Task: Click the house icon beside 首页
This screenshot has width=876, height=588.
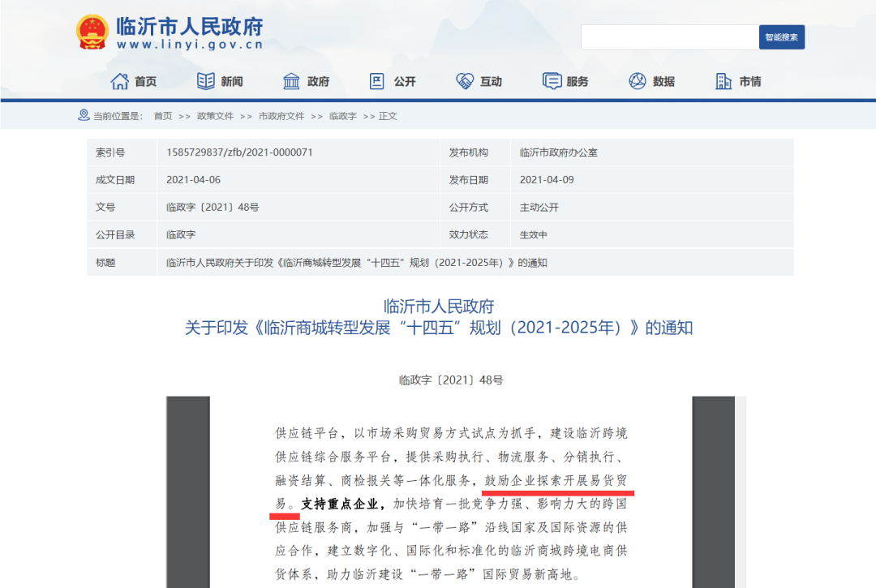Action: (x=120, y=81)
